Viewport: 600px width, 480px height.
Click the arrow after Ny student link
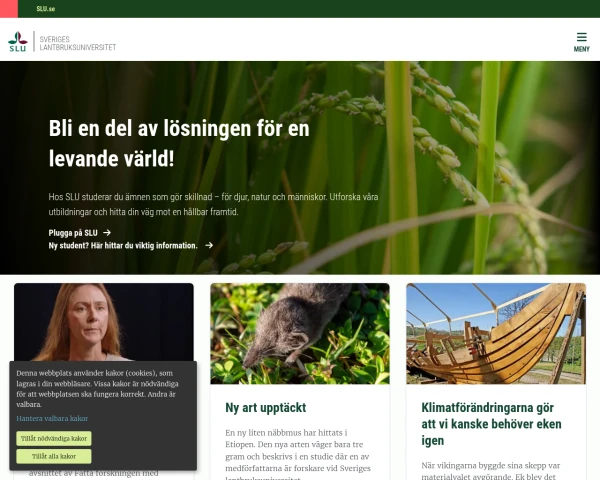click(x=209, y=245)
